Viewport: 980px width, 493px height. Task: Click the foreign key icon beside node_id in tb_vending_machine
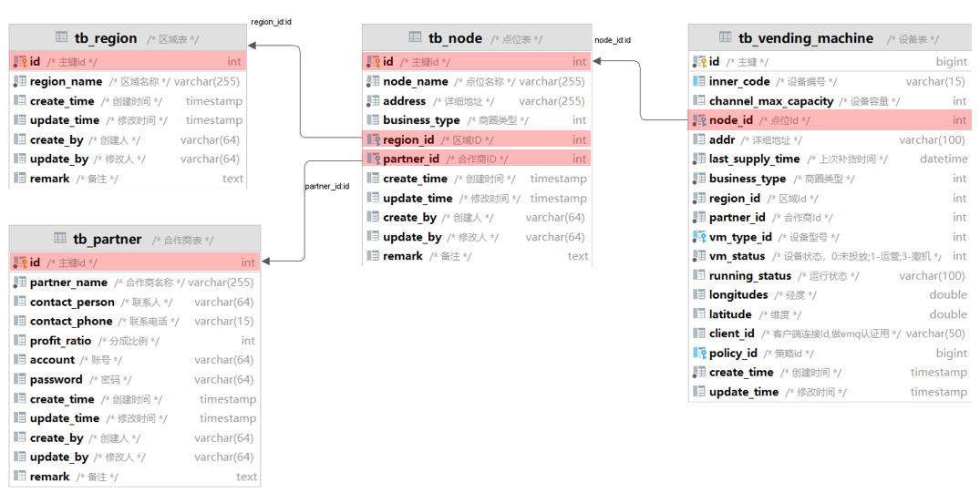699,120
